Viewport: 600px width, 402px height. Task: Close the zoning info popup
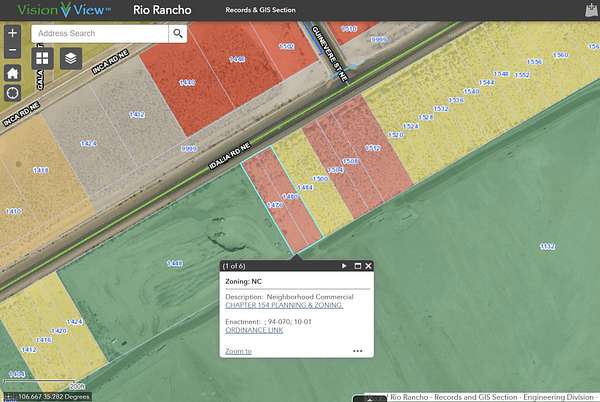369,266
